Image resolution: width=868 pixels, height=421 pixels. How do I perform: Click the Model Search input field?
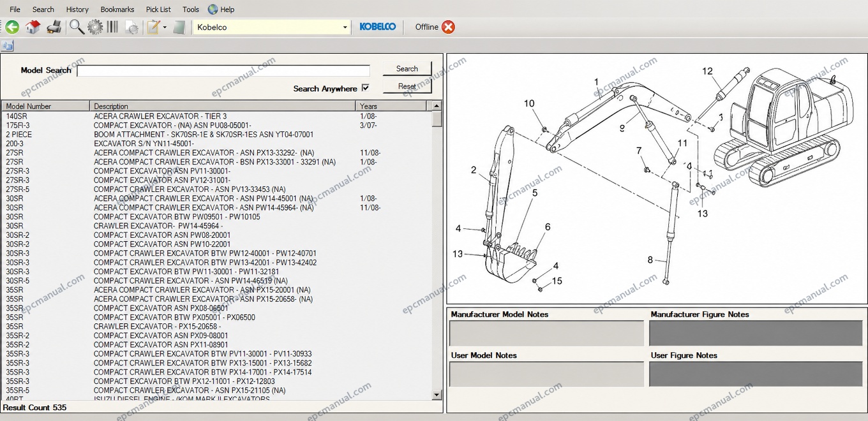223,71
